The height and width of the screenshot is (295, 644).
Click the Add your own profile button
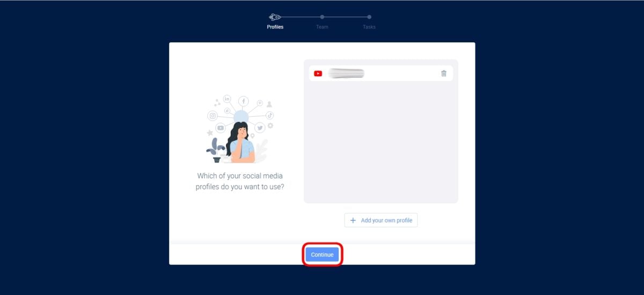pos(380,220)
